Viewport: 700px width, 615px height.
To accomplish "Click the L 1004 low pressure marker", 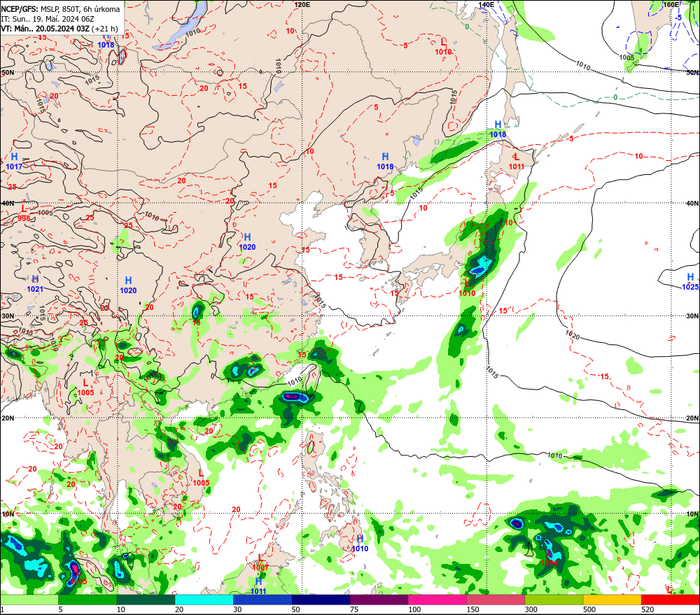I will point(549,558).
